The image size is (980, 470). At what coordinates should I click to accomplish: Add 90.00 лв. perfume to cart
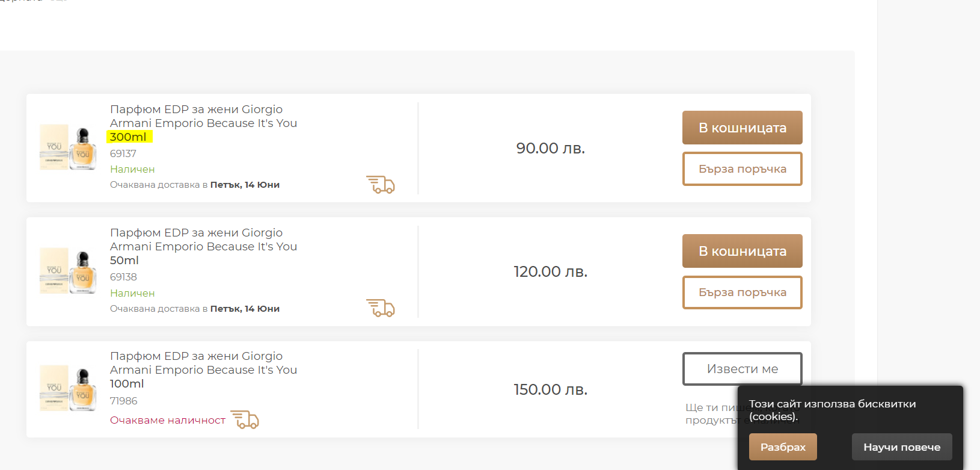pyautogui.click(x=742, y=128)
